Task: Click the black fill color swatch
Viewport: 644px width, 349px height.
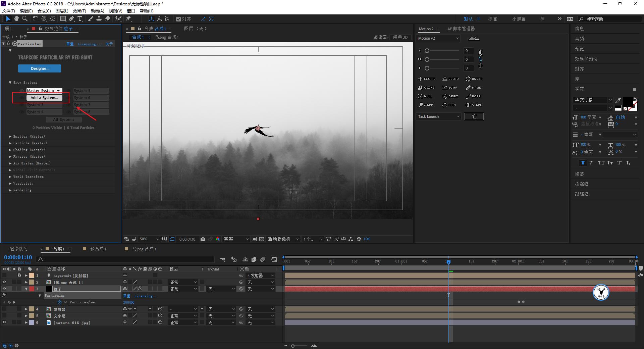Action: pyautogui.click(x=627, y=101)
